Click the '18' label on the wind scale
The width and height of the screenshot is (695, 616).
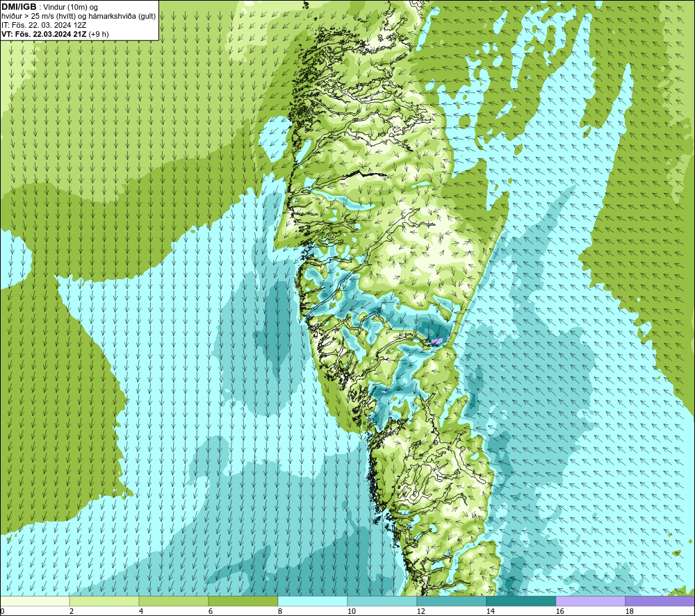[629, 612]
